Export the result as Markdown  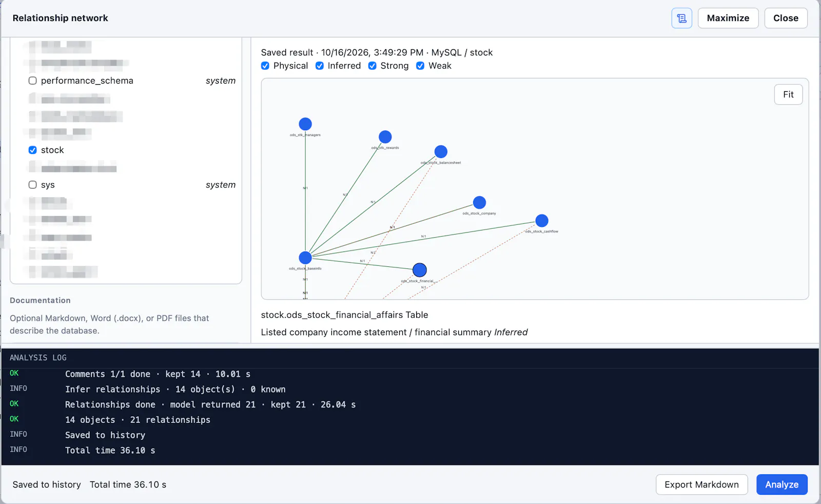701,484
